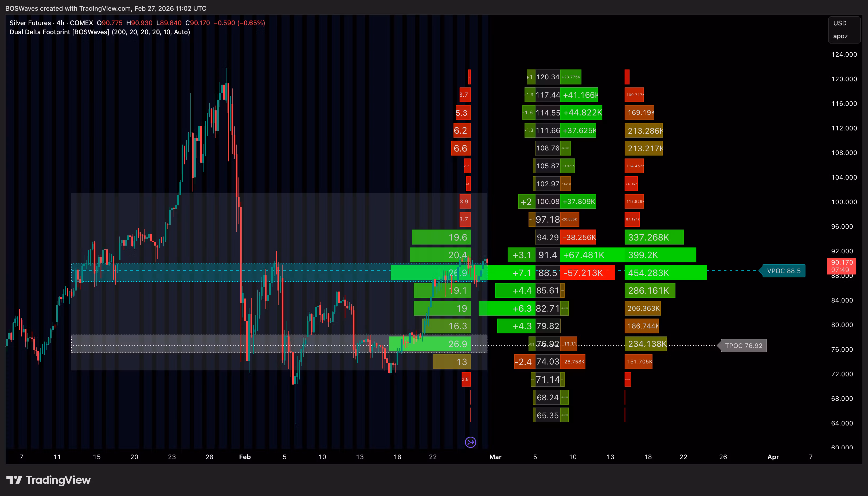Image resolution: width=868 pixels, height=496 pixels.
Task: Click the 'Feb' label on time axis
Action: [245, 457]
